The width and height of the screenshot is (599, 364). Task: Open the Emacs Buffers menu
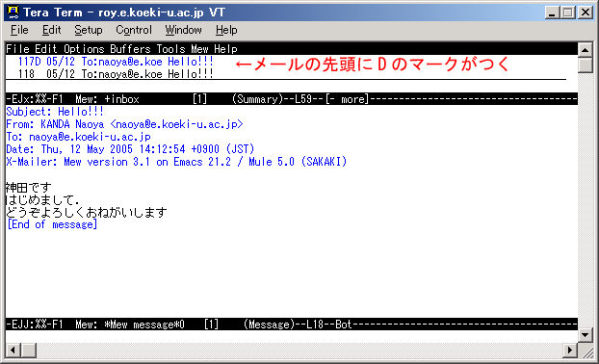pyautogui.click(x=130, y=49)
